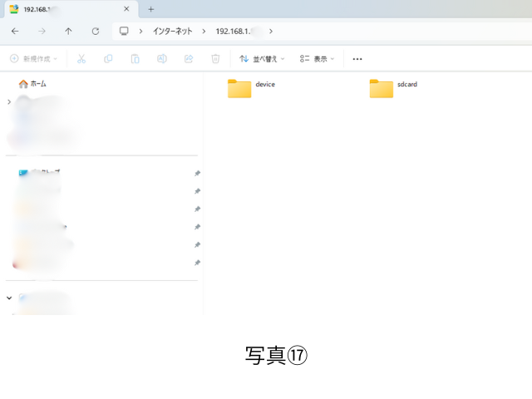This screenshot has height=399, width=532.
Task: Open the 表示 view dropdown
Action: tap(317, 59)
